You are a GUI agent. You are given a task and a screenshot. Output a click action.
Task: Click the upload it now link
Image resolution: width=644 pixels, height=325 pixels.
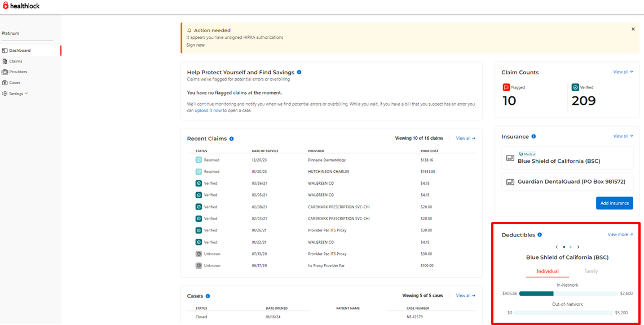[x=208, y=110]
